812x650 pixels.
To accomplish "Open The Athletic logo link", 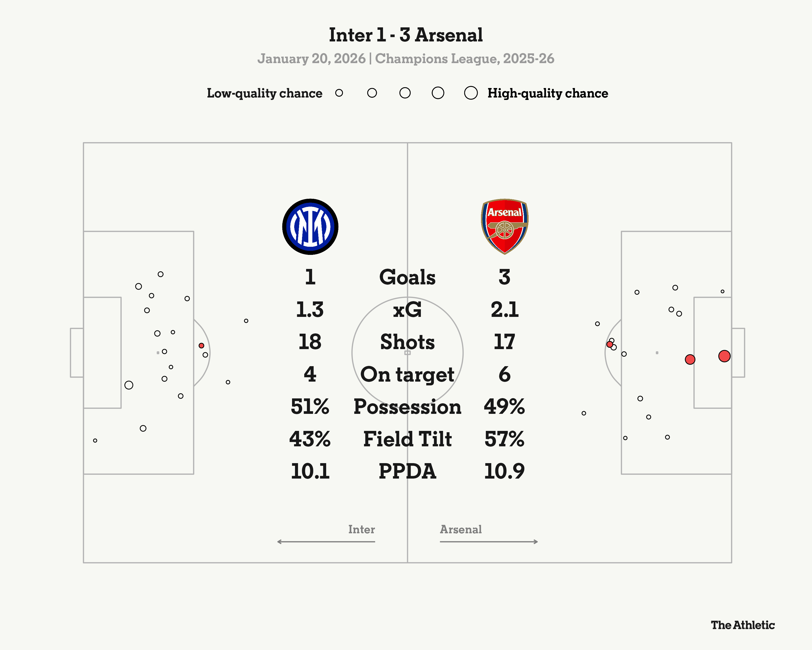I will tap(743, 625).
